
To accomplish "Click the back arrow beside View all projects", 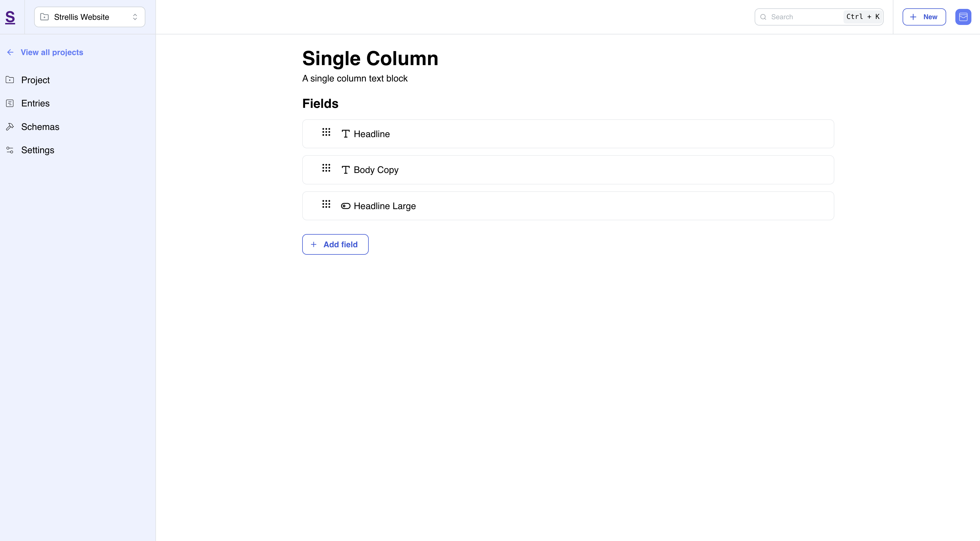I will click(10, 52).
